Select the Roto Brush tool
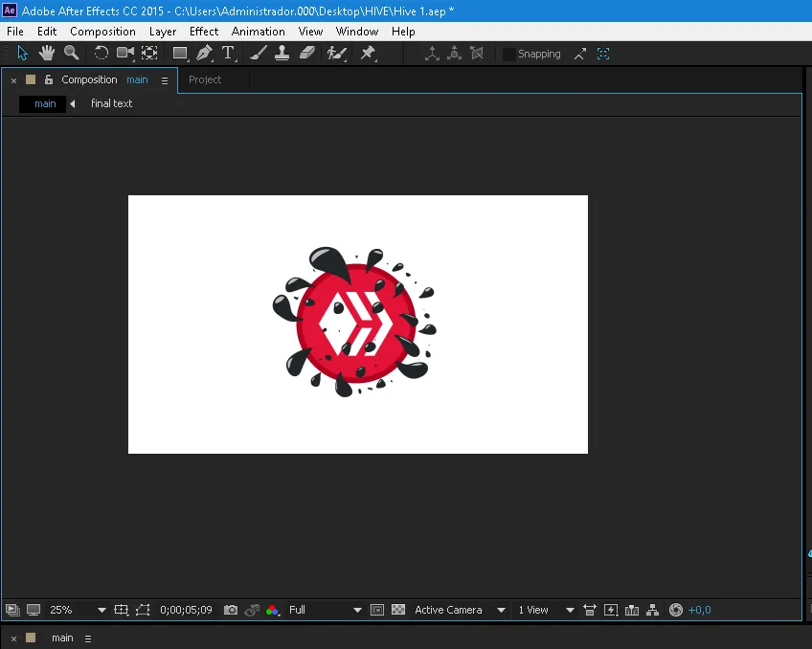This screenshot has width=812, height=649. coord(337,54)
